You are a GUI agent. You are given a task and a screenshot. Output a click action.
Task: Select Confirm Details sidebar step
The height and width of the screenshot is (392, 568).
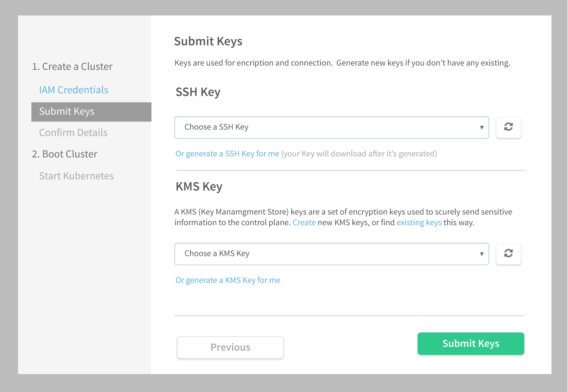coord(73,133)
